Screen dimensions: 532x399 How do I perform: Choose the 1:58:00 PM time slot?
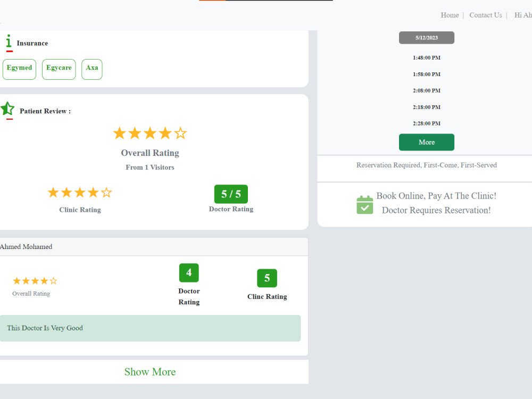click(x=427, y=74)
